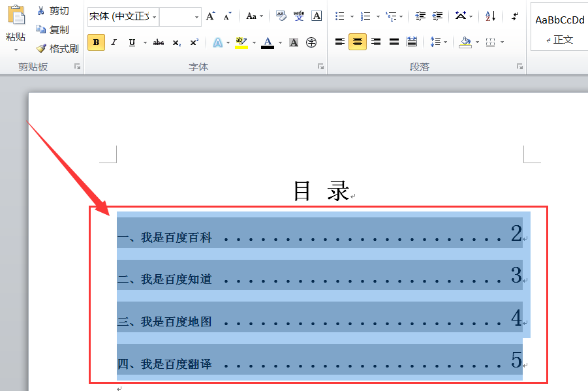Activate the Format Painter 格式刷
The image size is (588, 391).
coord(57,48)
